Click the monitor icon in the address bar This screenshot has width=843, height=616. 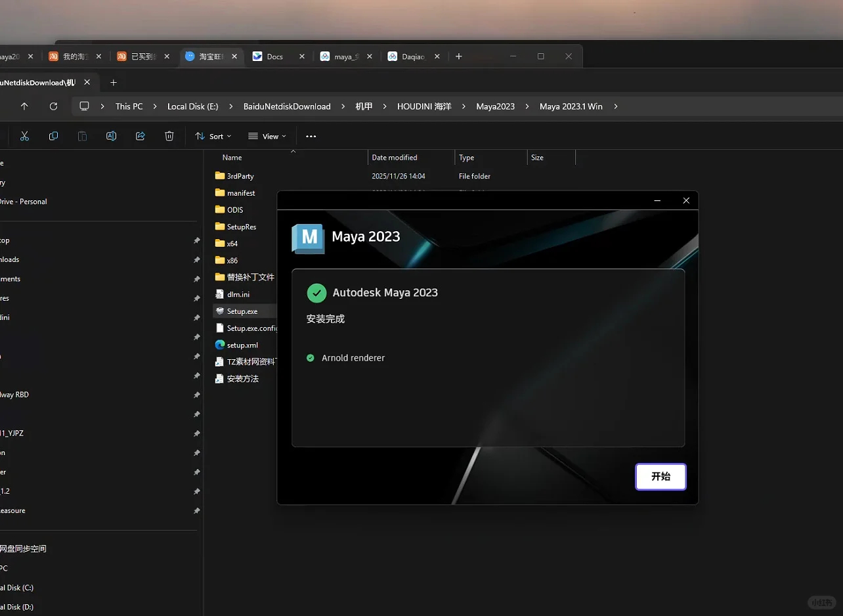84,106
